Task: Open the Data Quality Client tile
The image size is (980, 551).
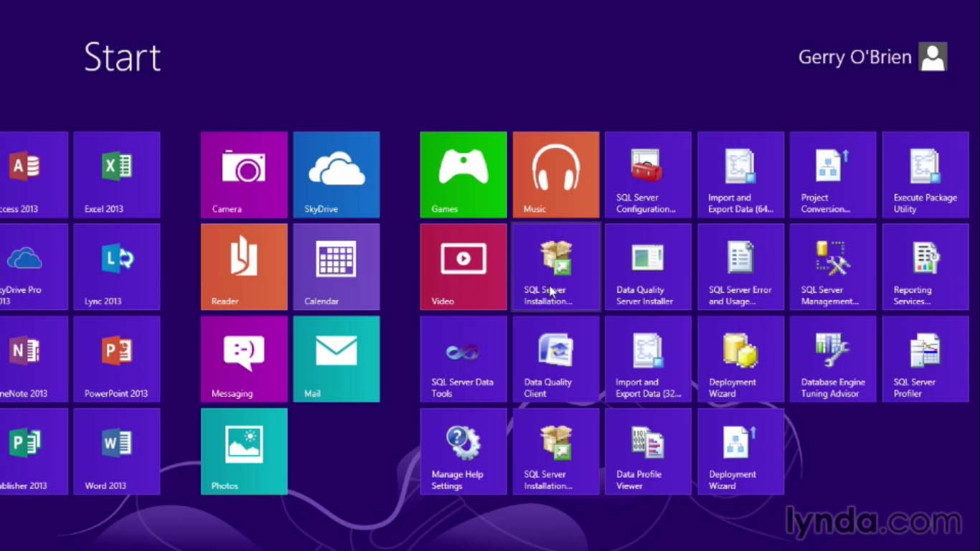Action: 556,359
